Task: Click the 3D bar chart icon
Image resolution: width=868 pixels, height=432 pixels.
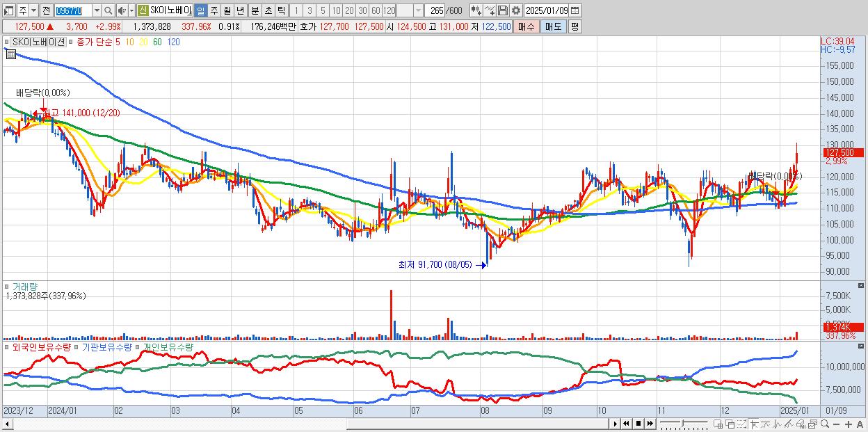Action: point(801,424)
